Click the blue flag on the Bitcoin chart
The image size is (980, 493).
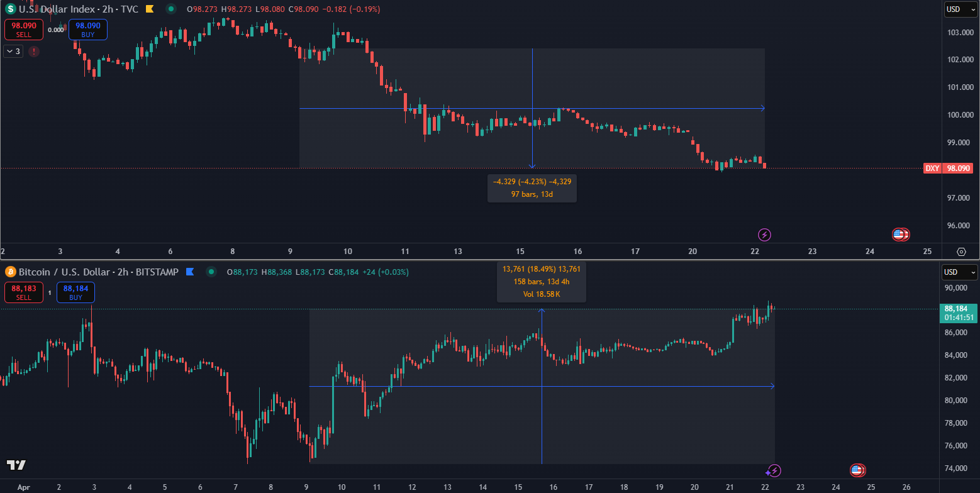click(189, 272)
